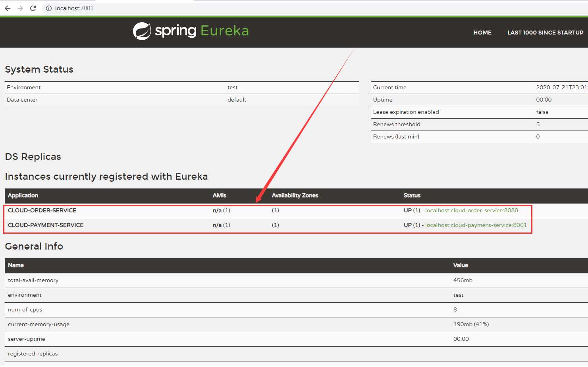Click the Current time label
The image size is (588, 367).
point(390,87)
